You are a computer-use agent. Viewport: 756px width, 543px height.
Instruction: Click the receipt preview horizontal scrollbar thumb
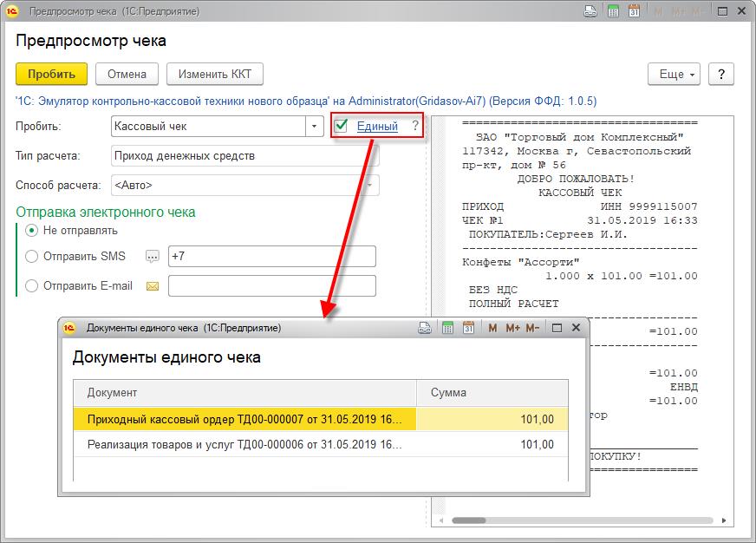(x=469, y=520)
